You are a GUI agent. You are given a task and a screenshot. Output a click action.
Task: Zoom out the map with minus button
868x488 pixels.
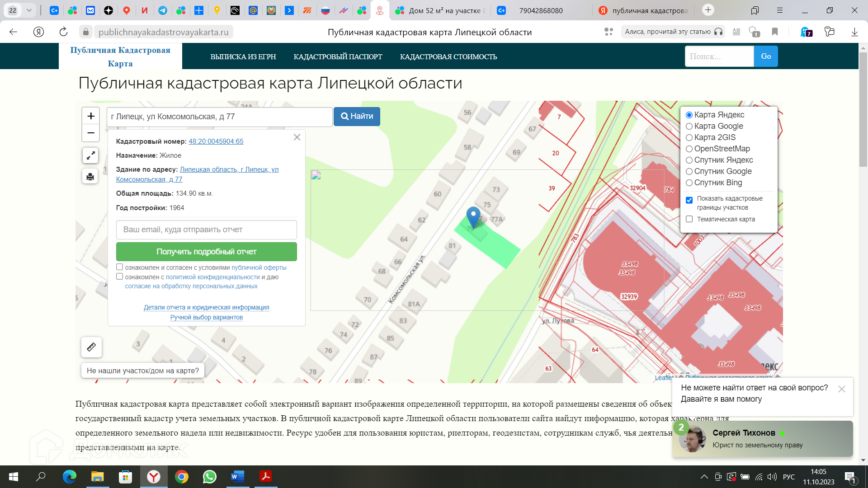point(90,133)
